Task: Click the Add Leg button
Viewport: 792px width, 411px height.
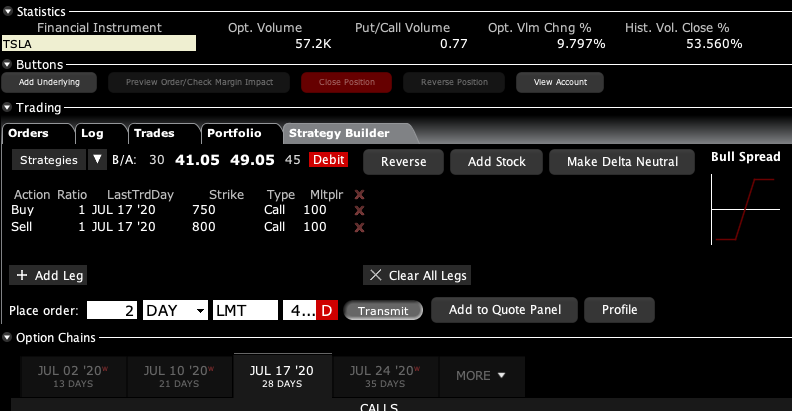Action: point(50,275)
